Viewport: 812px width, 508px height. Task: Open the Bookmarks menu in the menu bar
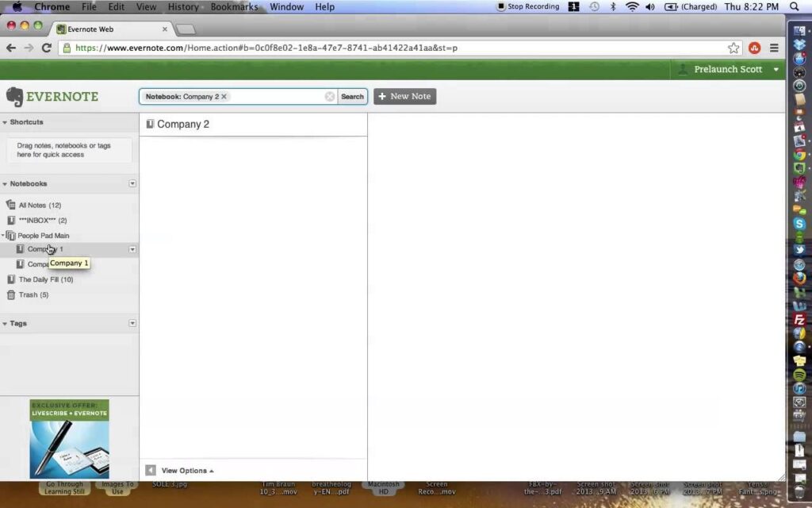(x=234, y=6)
